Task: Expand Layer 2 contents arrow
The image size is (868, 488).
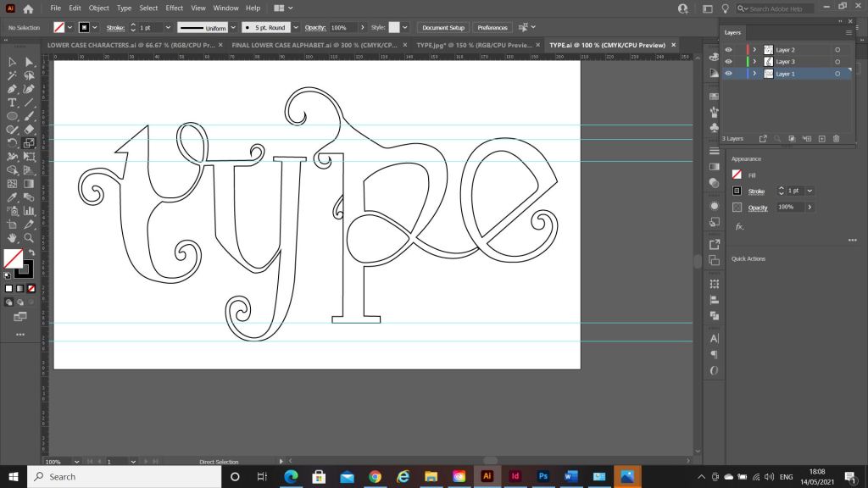Action: tap(754, 50)
